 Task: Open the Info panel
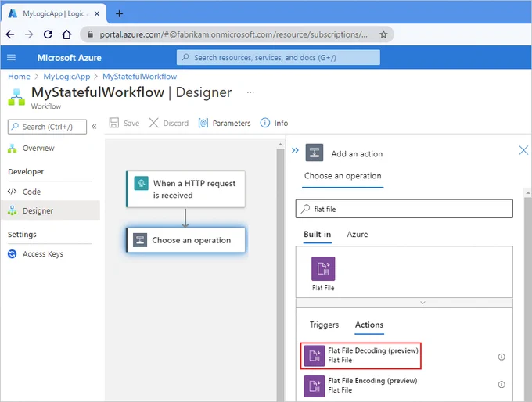click(x=274, y=123)
